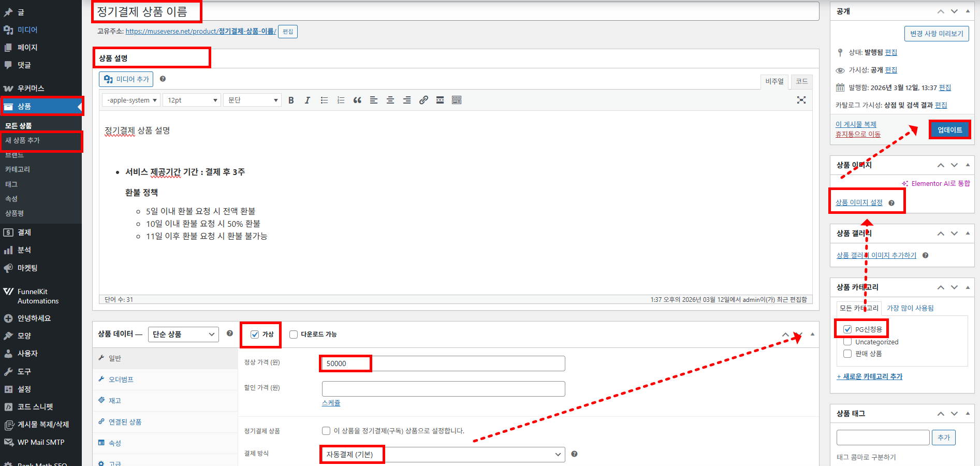Open 우커머스 in the sidebar menu
The width and height of the screenshot is (980, 466).
point(31,89)
